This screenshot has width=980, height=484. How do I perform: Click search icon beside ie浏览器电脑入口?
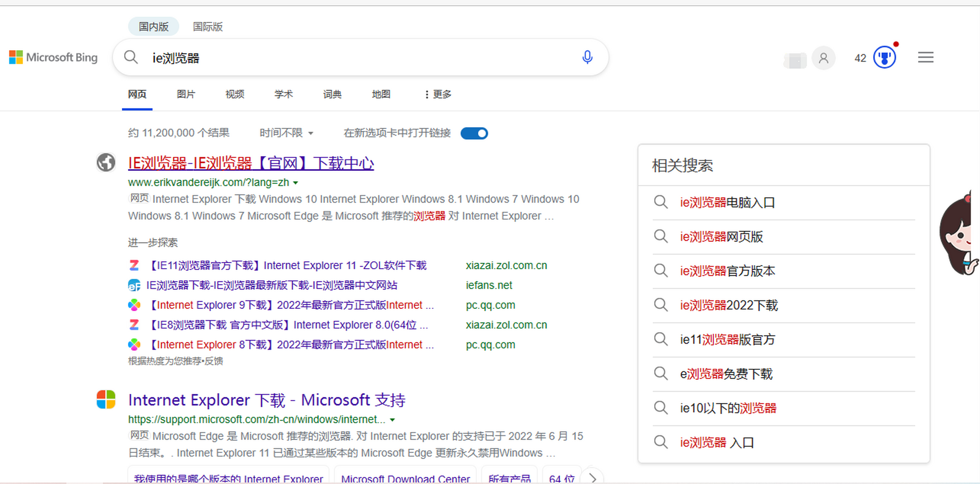pyautogui.click(x=661, y=202)
